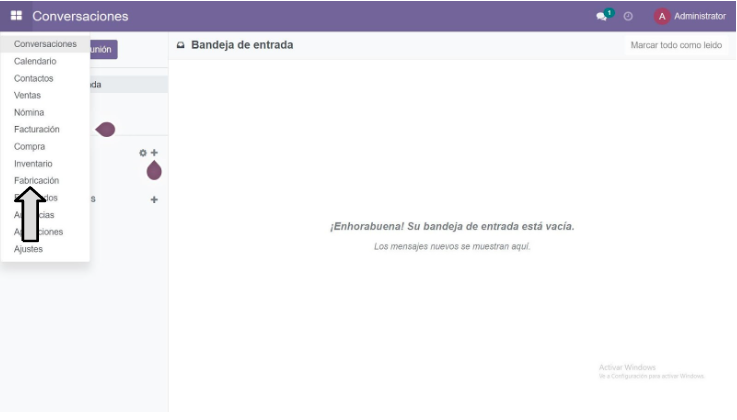Click the Bandeja de entrada inbox icon
Image resolution: width=737 pixels, height=420 pixels.
[180, 45]
